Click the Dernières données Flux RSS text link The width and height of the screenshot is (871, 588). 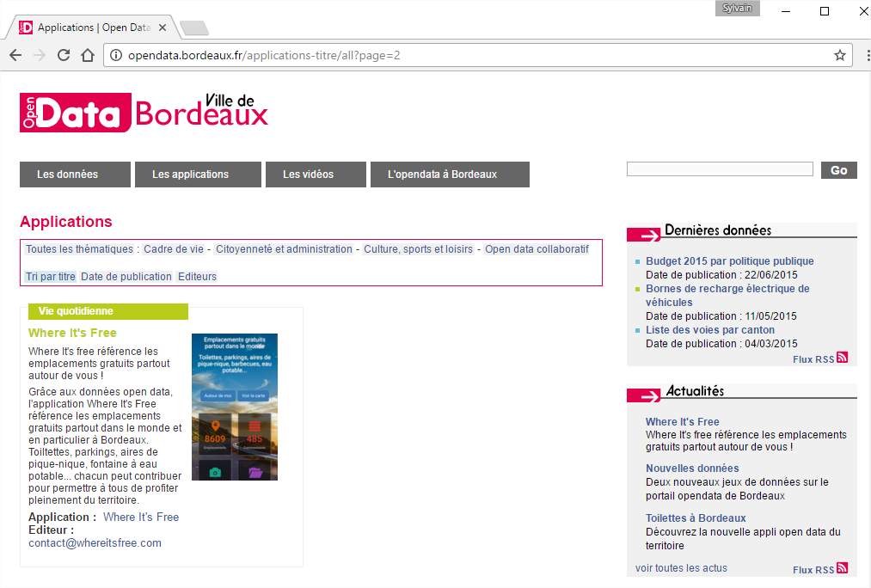click(x=813, y=359)
